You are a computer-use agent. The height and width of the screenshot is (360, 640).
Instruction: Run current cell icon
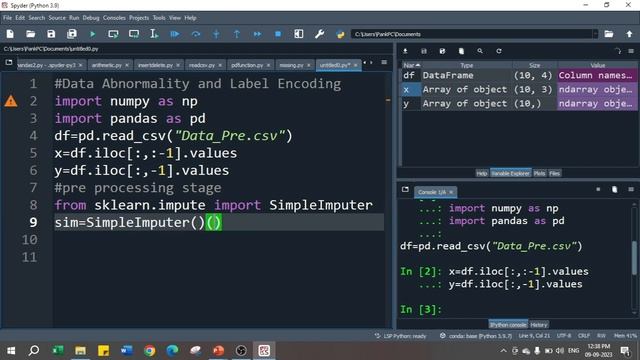113,34
